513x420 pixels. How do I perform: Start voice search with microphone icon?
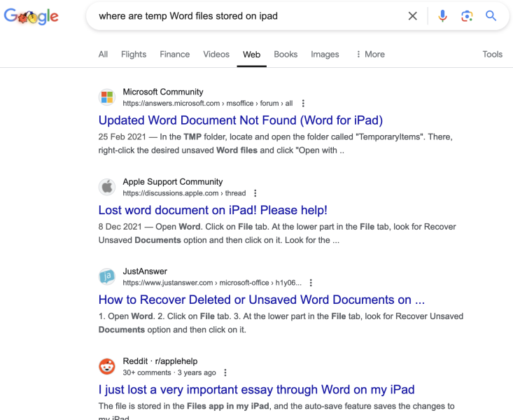442,15
